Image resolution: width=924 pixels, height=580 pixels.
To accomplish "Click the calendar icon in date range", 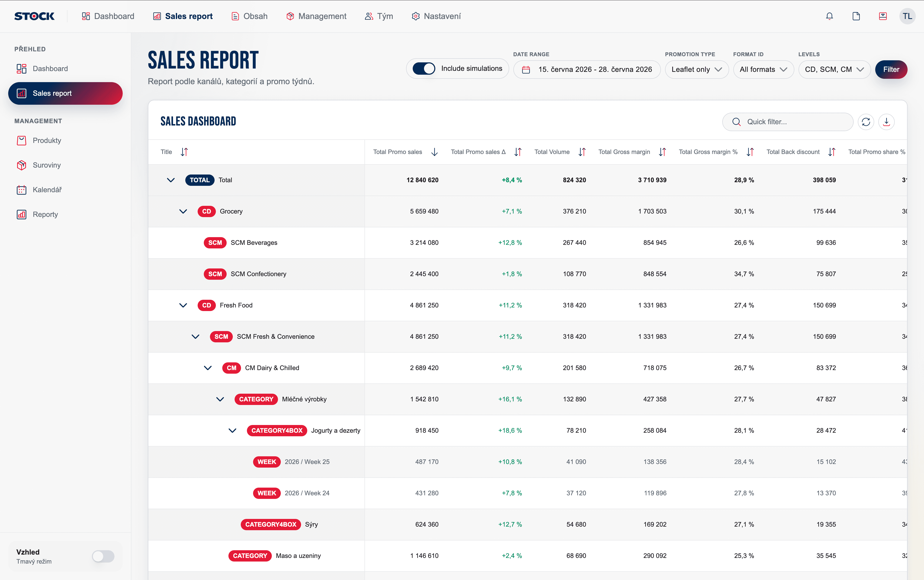I will (526, 70).
